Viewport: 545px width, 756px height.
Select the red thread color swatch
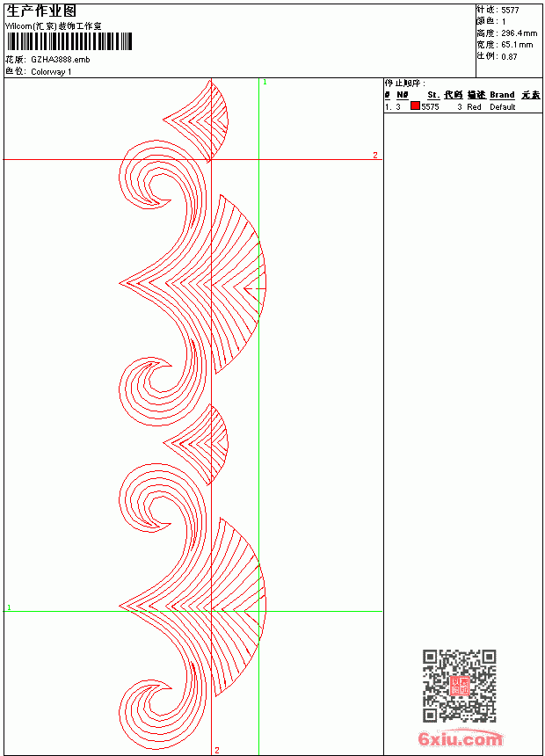tap(415, 105)
